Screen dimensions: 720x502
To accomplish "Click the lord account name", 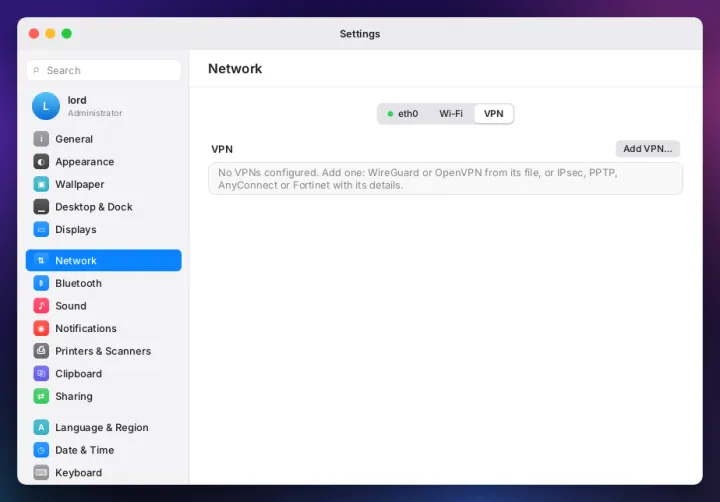I will pos(77,100).
